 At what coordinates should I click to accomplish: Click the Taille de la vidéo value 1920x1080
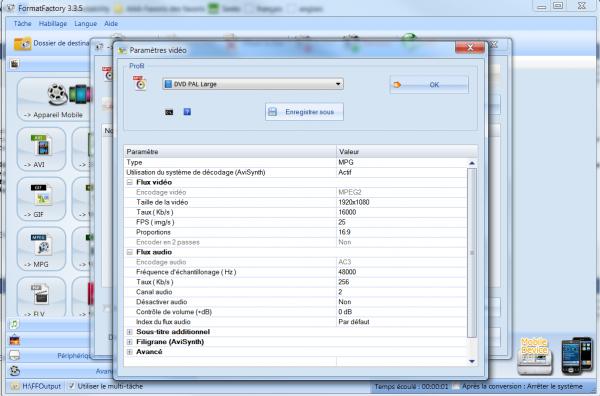click(x=354, y=202)
